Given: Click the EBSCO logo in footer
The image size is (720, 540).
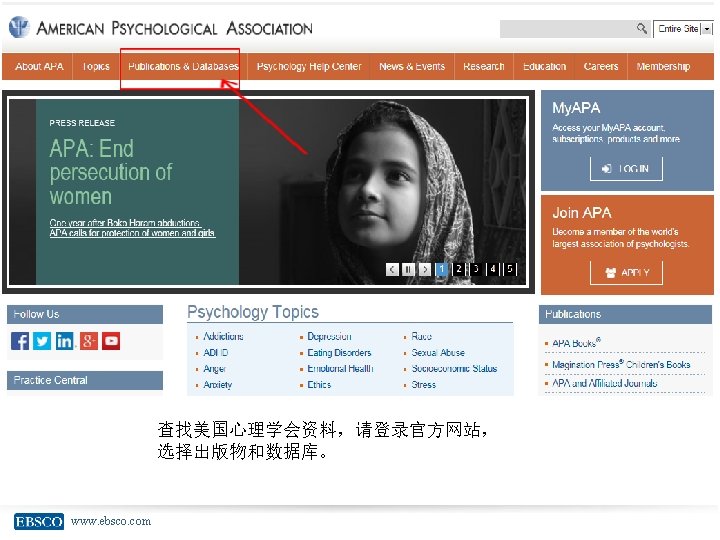Looking at the screenshot, I should point(39,522).
